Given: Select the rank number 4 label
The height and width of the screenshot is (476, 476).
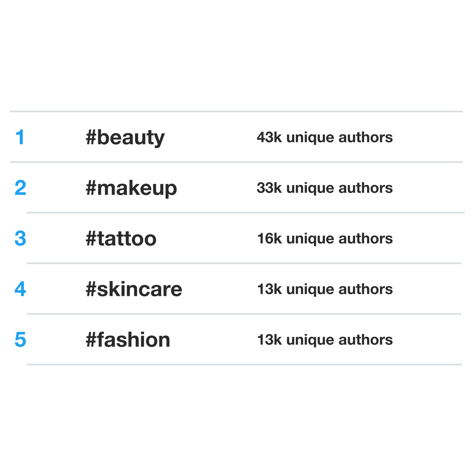Looking at the screenshot, I should 20,289.
